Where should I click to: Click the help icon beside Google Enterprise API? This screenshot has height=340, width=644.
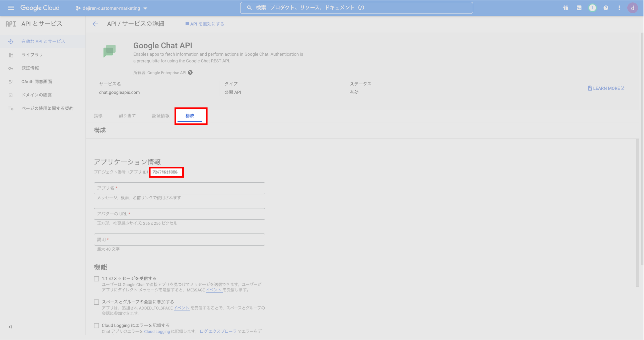click(190, 73)
